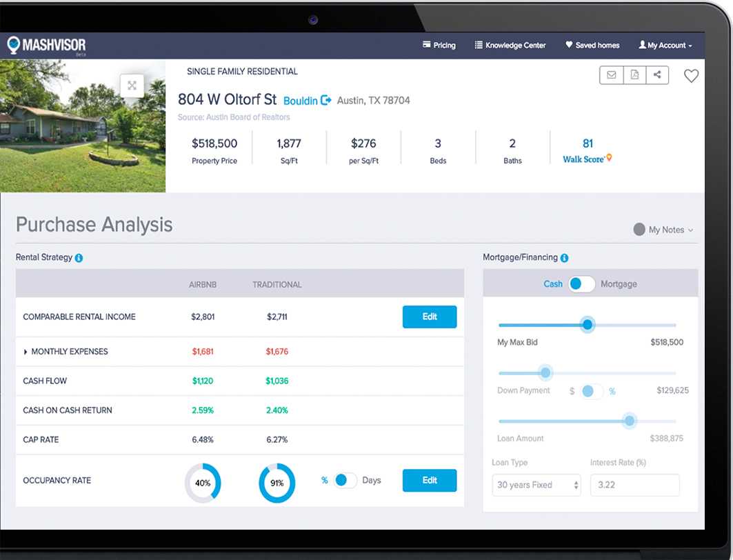
Task: Click the Mashvisor logo
Action: 46,46
